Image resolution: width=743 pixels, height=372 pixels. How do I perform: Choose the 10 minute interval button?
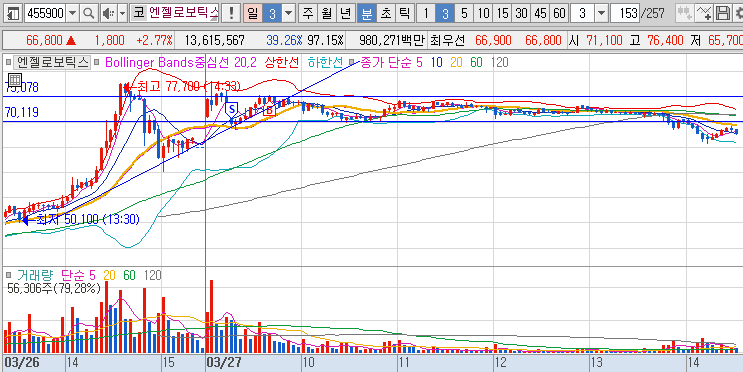point(482,13)
